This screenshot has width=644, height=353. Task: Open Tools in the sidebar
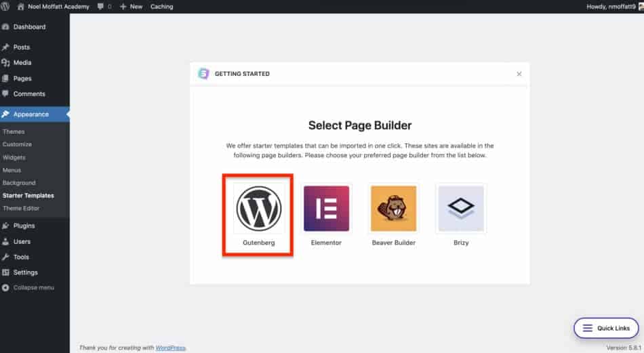(x=21, y=257)
